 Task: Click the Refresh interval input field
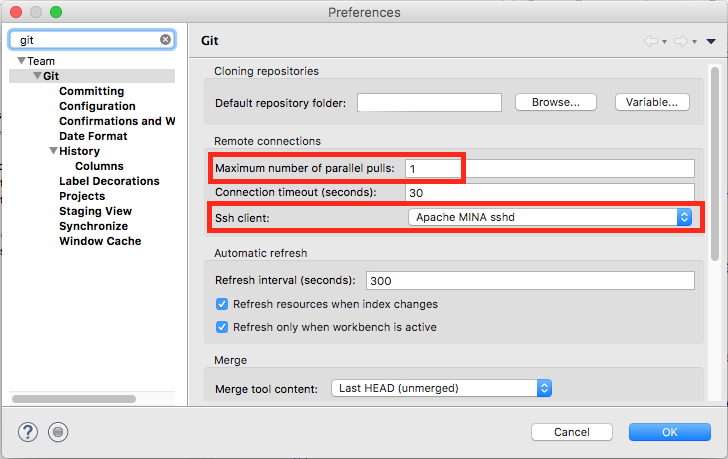[530, 281]
